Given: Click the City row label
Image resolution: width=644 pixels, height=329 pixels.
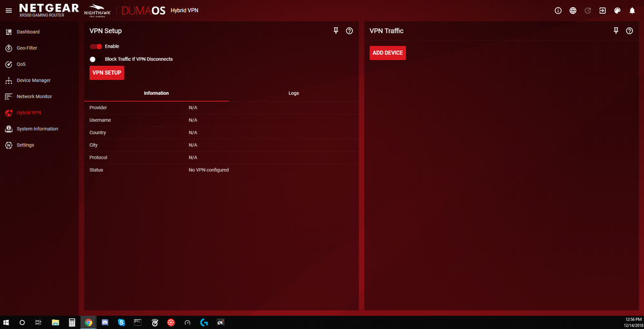Looking at the screenshot, I should pos(93,145).
